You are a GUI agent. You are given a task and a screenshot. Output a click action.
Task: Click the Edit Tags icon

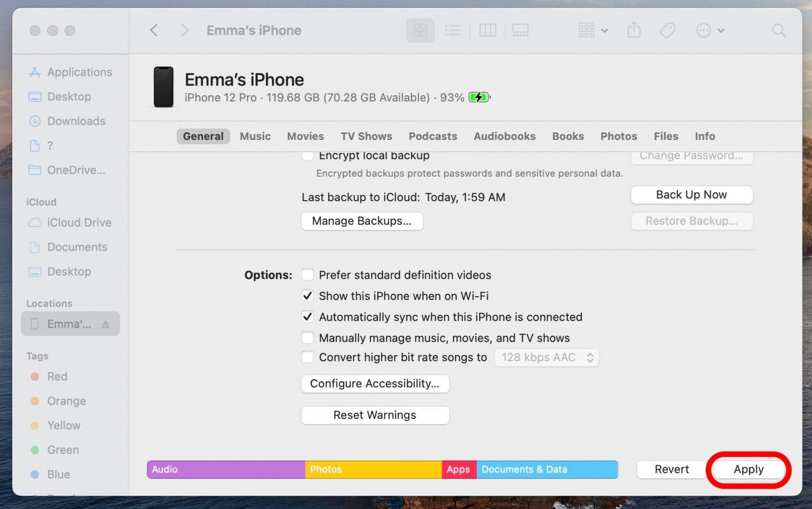point(668,30)
